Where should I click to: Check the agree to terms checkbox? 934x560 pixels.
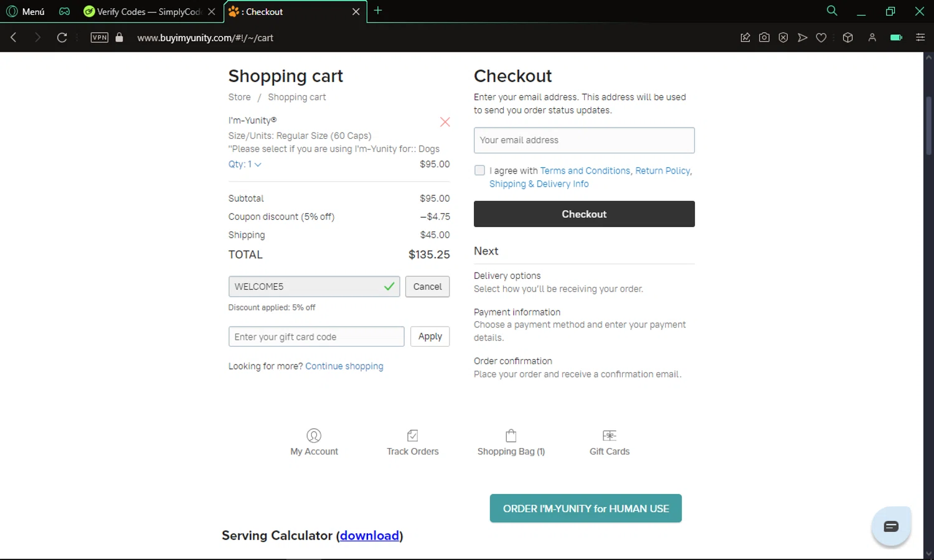point(479,170)
